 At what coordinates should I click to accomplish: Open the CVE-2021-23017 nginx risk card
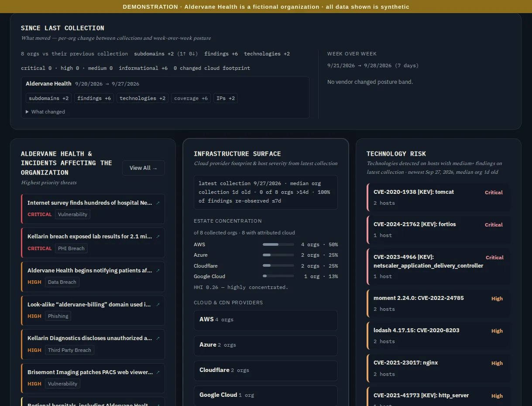click(439, 368)
